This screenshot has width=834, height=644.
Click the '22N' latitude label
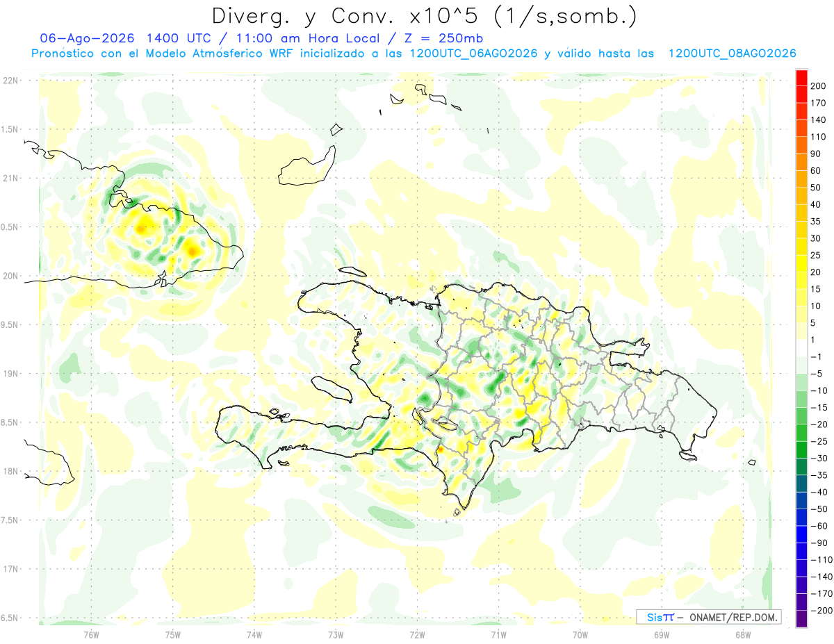point(10,80)
